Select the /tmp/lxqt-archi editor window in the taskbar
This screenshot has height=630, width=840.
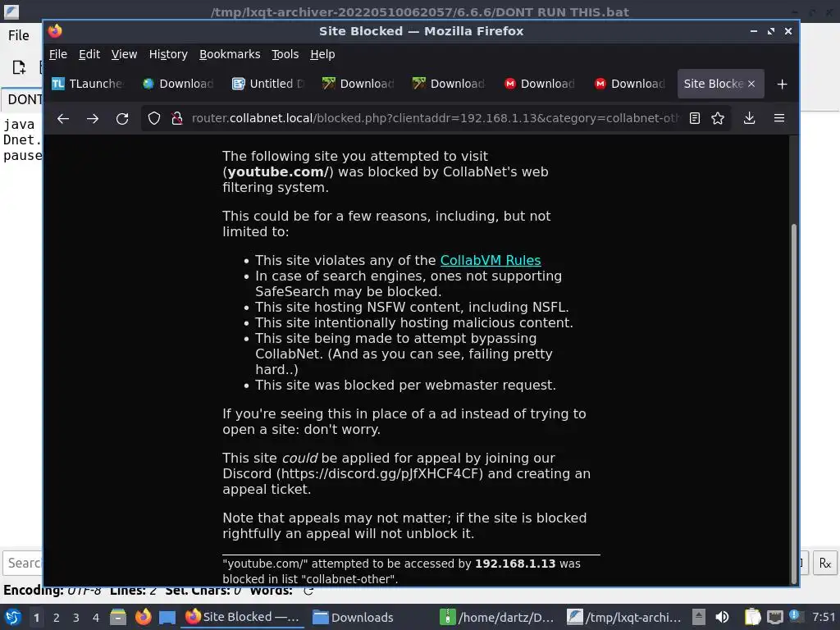pyautogui.click(x=625, y=617)
